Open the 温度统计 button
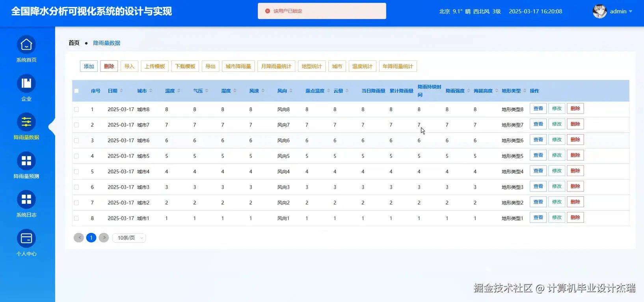This screenshot has height=302, width=644. pos(363,66)
